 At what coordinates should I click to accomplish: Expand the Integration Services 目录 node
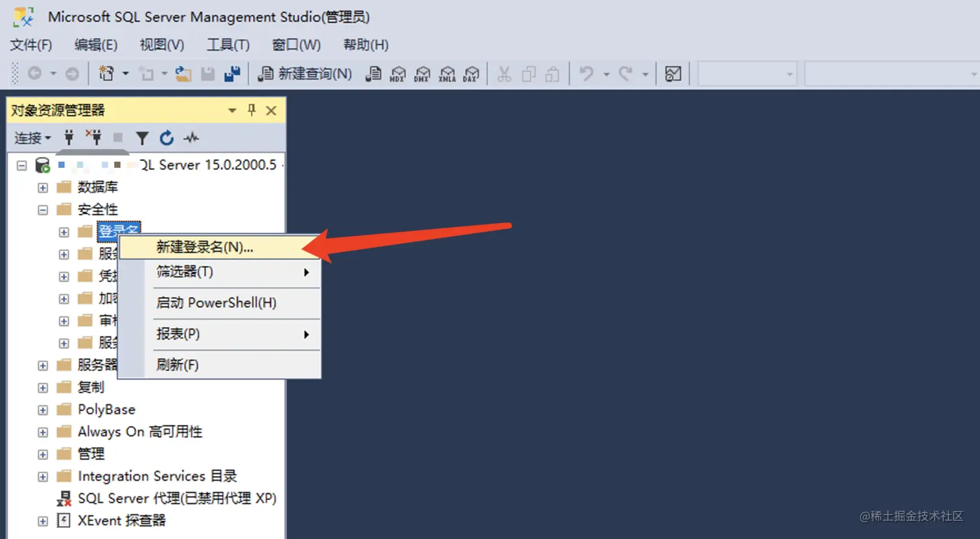click(43, 477)
